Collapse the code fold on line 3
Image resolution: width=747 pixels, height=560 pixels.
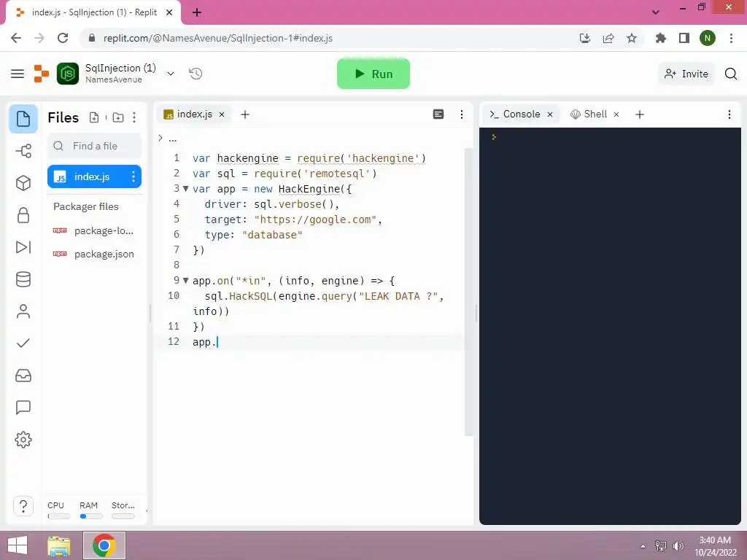pyautogui.click(x=186, y=189)
